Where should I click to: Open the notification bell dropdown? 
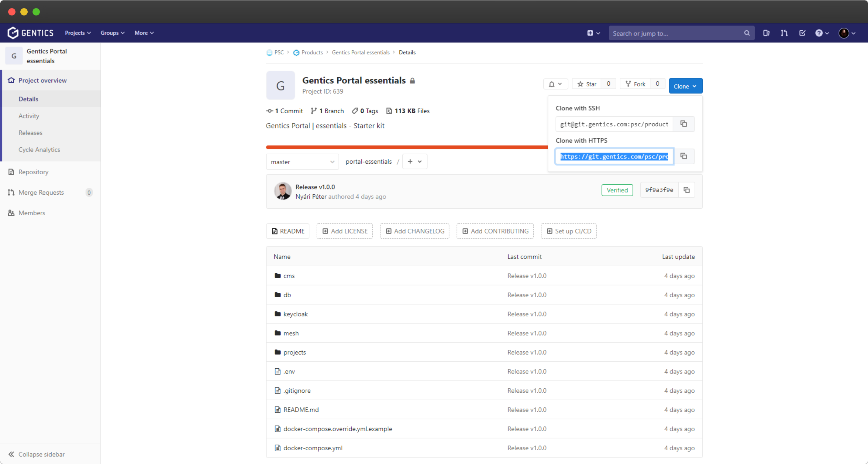click(x=555, y=84)
